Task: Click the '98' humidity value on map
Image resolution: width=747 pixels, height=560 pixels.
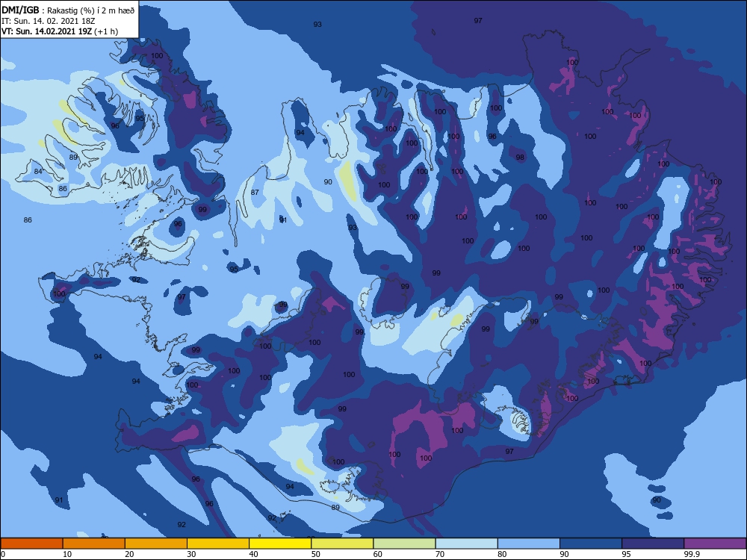Action: 520,157
